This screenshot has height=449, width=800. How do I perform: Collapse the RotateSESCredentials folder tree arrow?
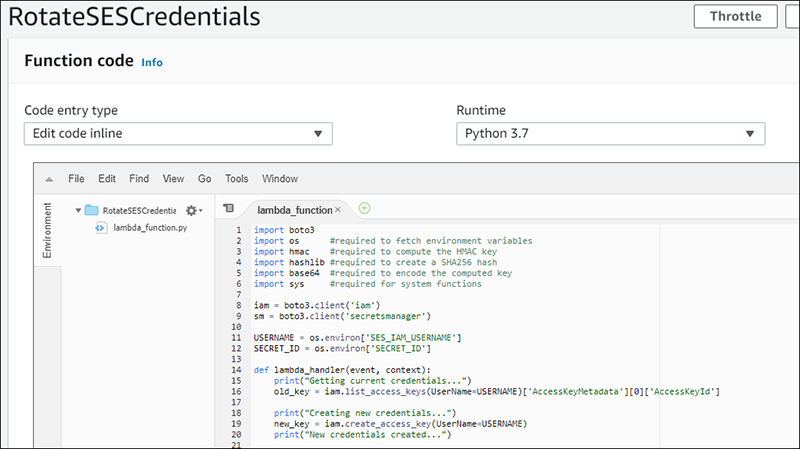click(x=78, y=210)
